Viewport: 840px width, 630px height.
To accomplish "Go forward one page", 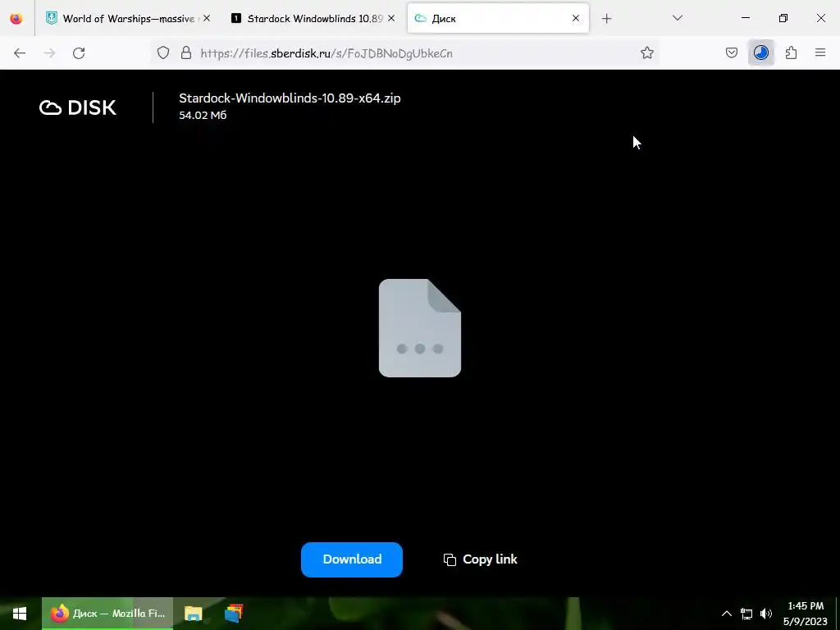I will coord(49,53).
